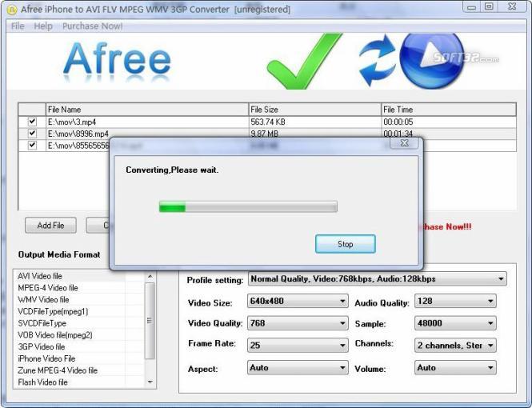This screenshot has height=408, width=532.
Task: Open the Volume dropdown
Action: (x=455, y=368)
